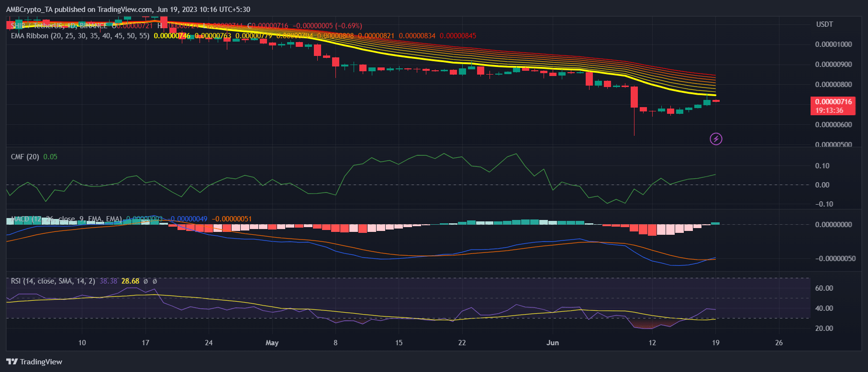Click the RSI indicator legend title
The width and height of the screenshot is (868, 372).
53,281
